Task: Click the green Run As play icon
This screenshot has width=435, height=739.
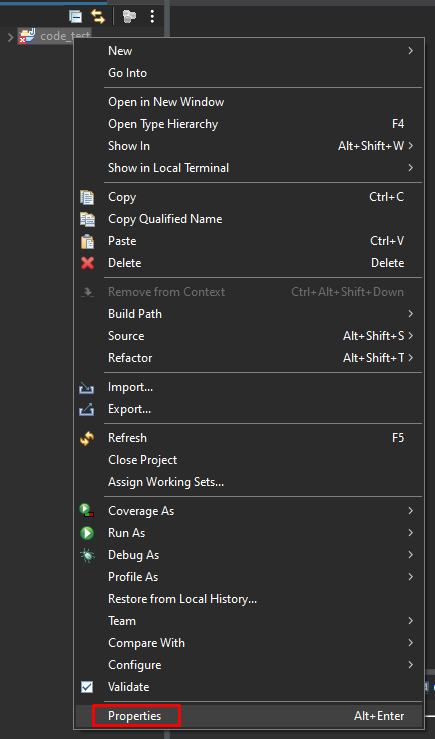Action: coord(87,533)
